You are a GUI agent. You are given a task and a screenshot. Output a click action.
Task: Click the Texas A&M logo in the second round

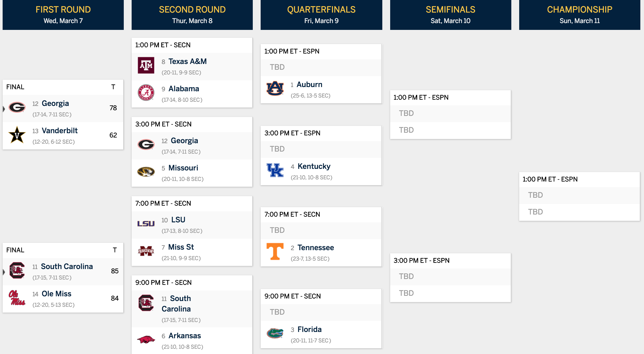coord(146,65)
